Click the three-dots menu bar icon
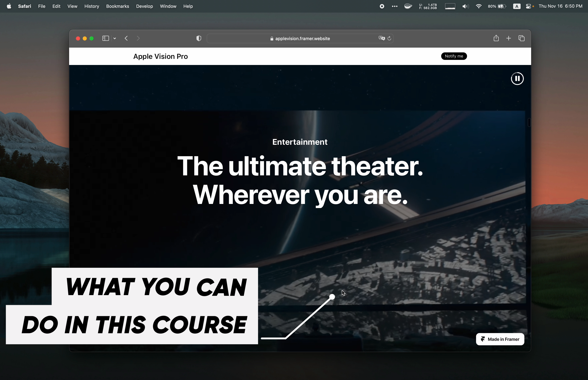The image size is (588, 380). click(395, 6)
